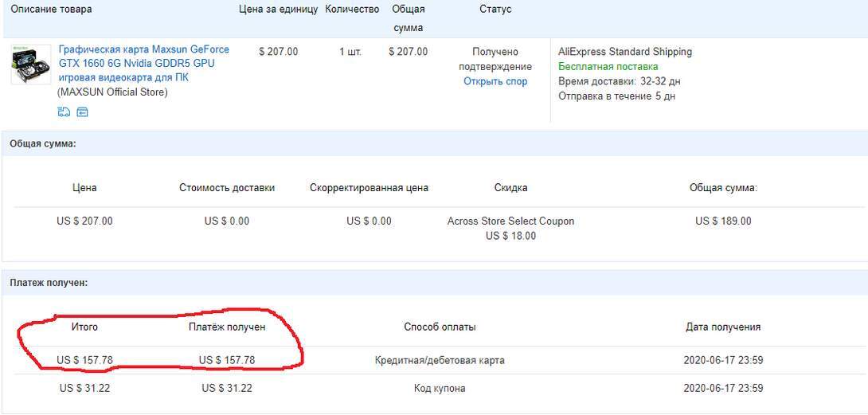Click the graphics card product thumbnail
The width and height of the screenshot is (868, 415).
click(30, 65)
